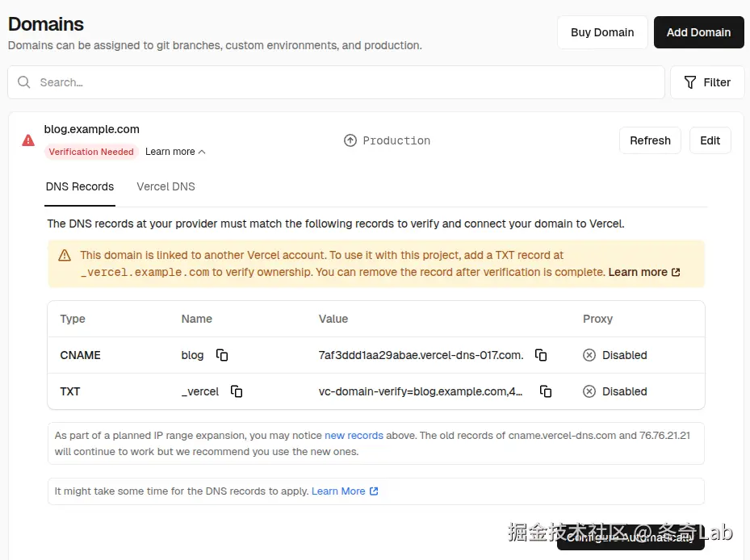Viewport: 750px width, 560px height.
Task: Click the red warning triangle beside blog.example.com
Action: tap(27, 140)
